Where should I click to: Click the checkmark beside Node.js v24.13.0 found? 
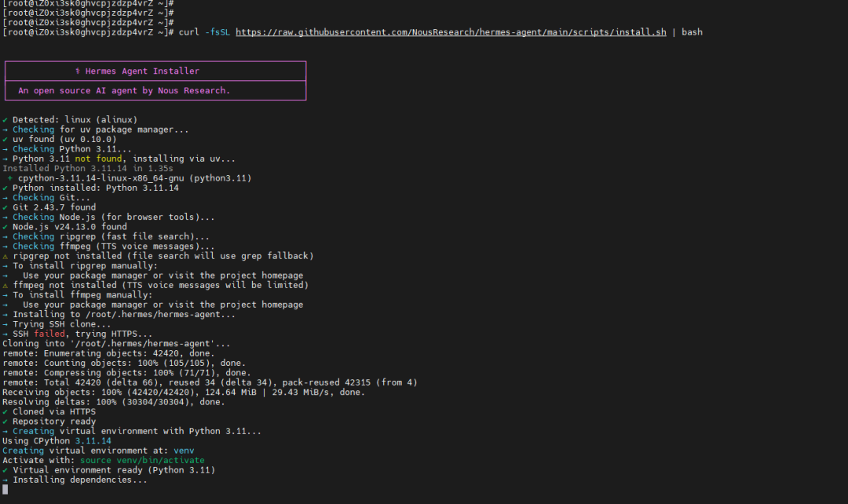[x=5, y=227]
